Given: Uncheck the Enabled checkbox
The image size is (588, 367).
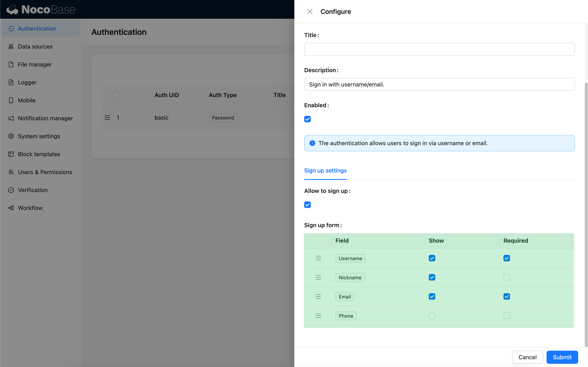Looking at the screenshot, I should pyautogui.click(x=307, y=119).
